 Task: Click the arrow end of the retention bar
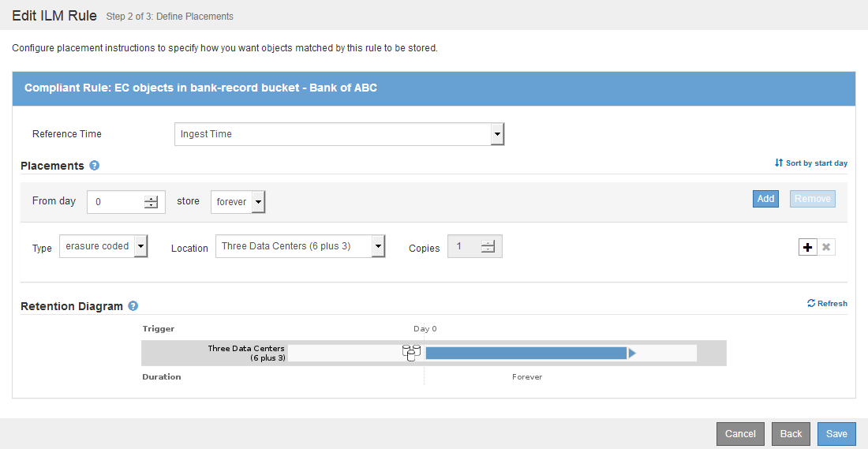631,353
